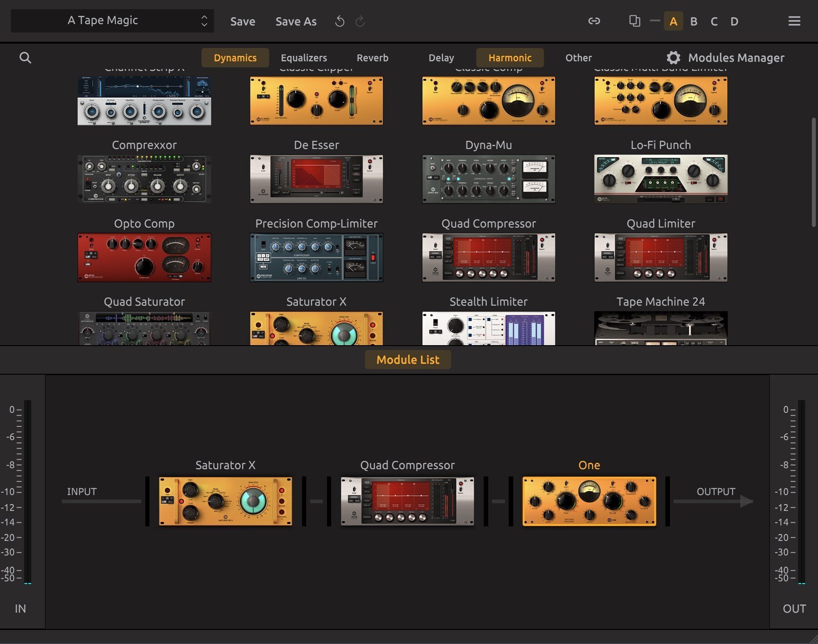This screenshot has height=644, width=818.
Task: Switch to snapshot D
Action: (x=734, y=21)
